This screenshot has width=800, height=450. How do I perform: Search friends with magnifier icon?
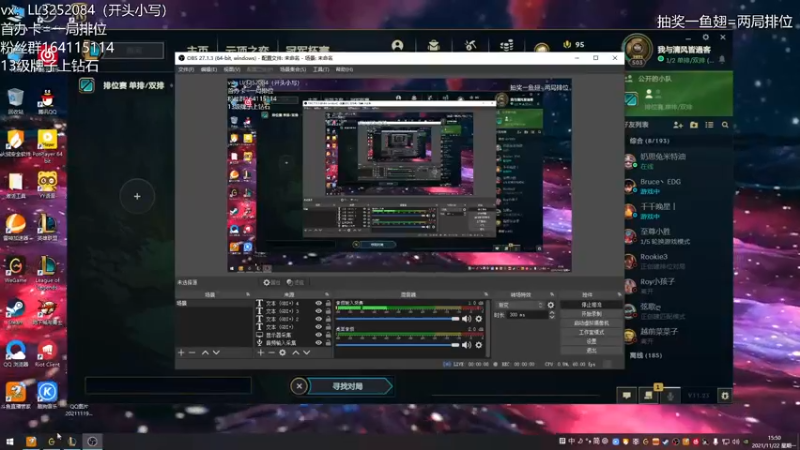(725, 124)
